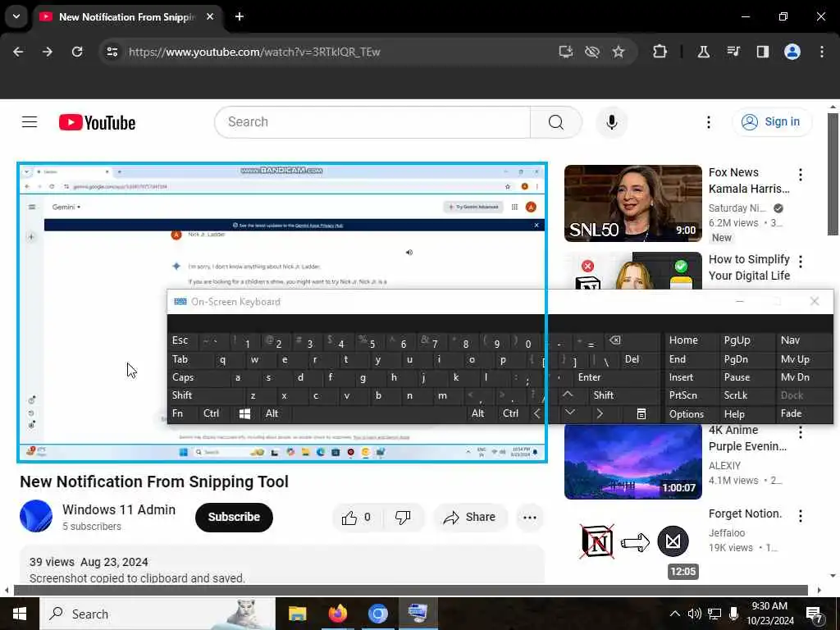Click the context menu key on On-Screen Keyboard
Screen dimensions: 840x630
click(641, 413)
